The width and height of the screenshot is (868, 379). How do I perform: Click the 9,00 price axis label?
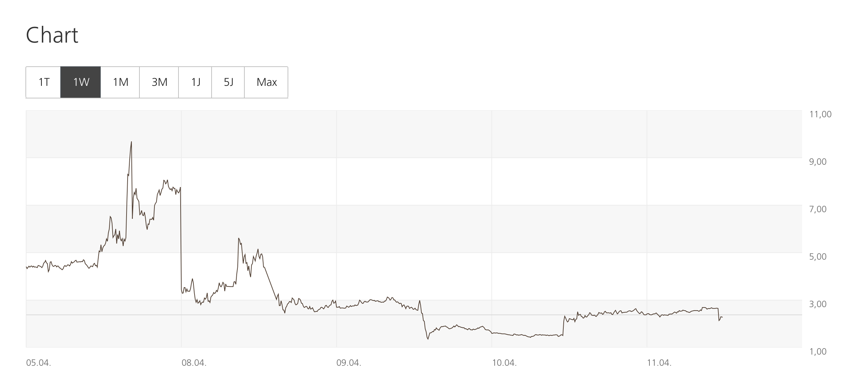coord(818,162)
